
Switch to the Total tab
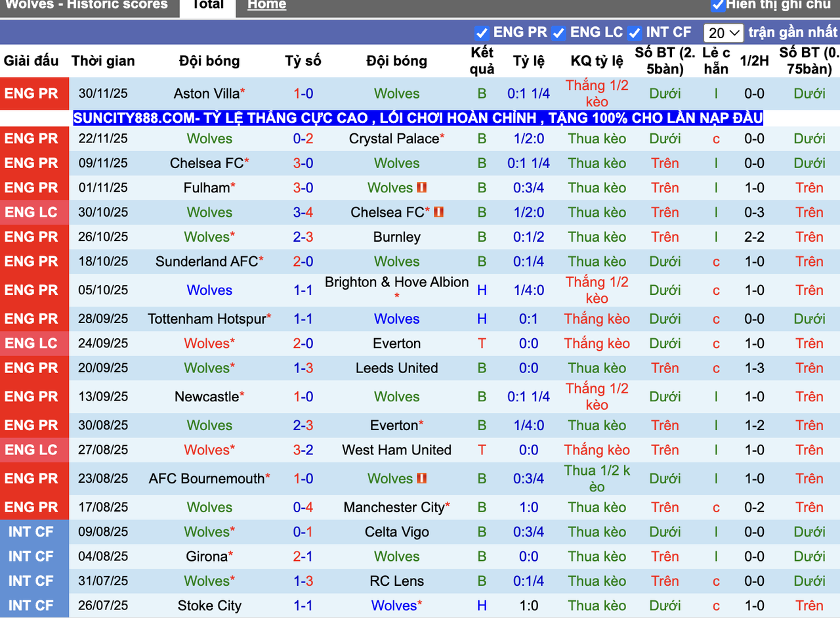pos(207,5)
